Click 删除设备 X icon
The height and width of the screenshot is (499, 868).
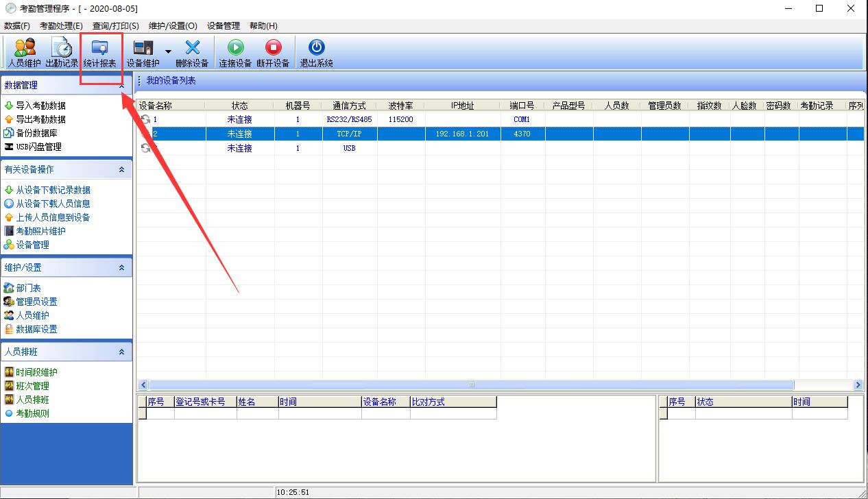(192, 52)
